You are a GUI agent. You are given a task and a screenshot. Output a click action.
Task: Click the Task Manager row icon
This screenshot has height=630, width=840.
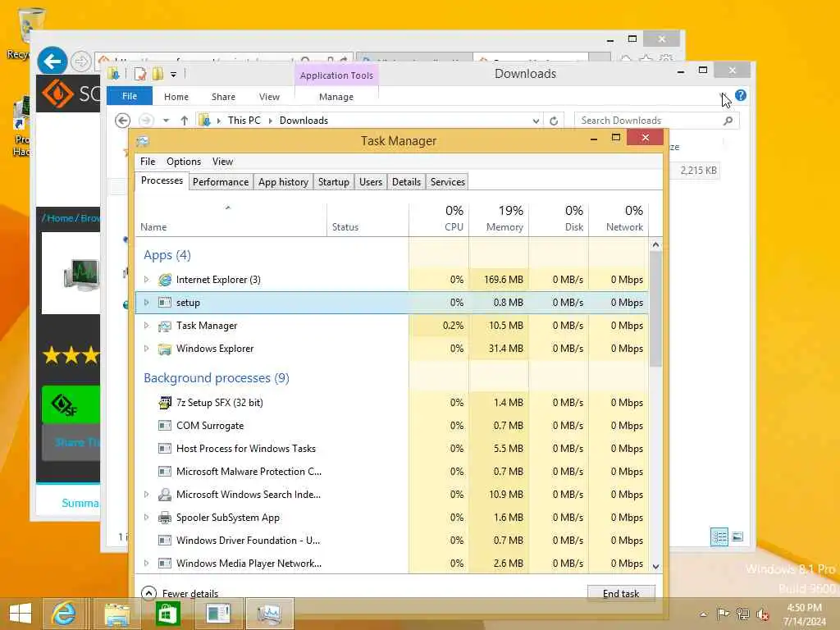tap(165, 326)
